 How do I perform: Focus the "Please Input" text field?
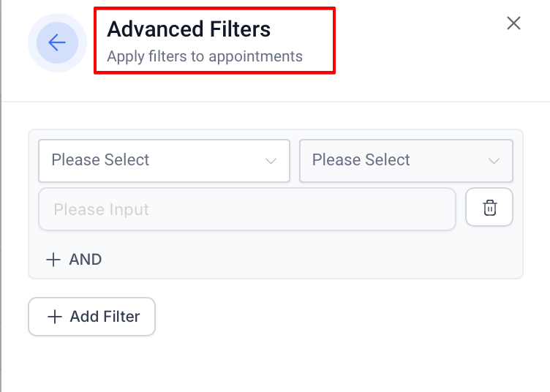coord(247,209)
